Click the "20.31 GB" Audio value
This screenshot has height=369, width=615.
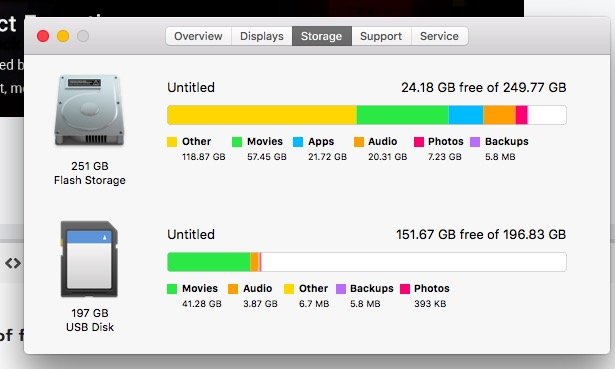pos(388,157)
